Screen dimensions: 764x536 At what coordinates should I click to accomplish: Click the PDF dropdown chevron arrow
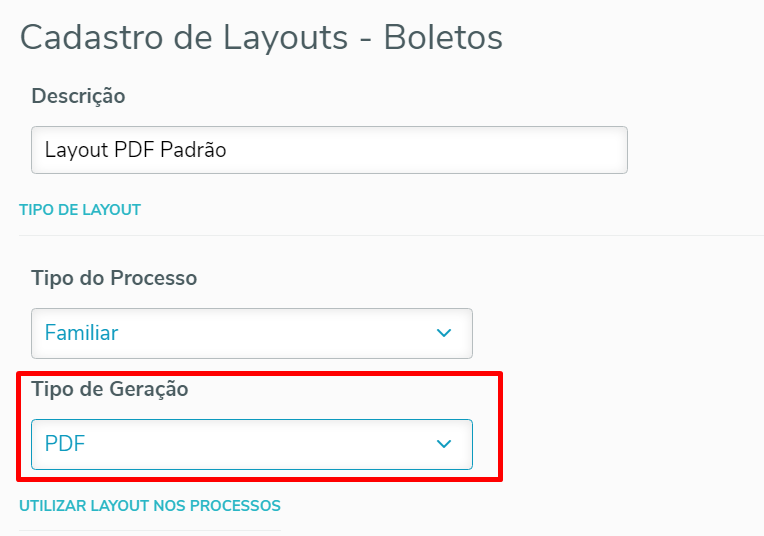[x=444, y=444]
